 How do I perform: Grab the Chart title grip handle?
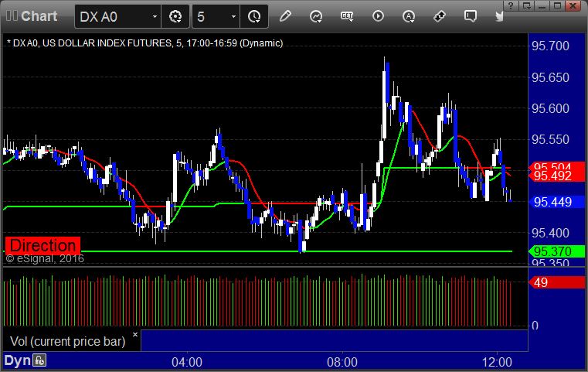[x=12, y=15]
